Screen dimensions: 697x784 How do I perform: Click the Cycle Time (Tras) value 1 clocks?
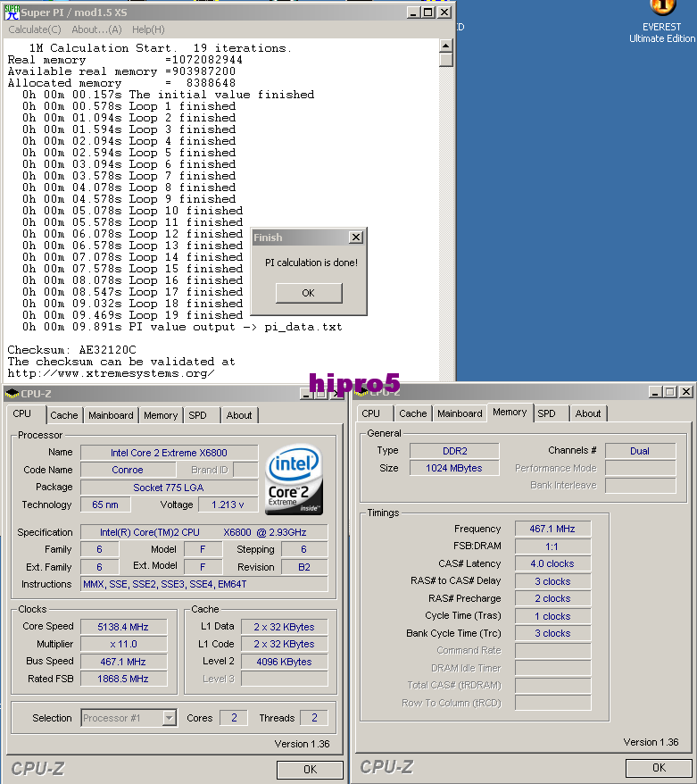click(x=552, y=616)
